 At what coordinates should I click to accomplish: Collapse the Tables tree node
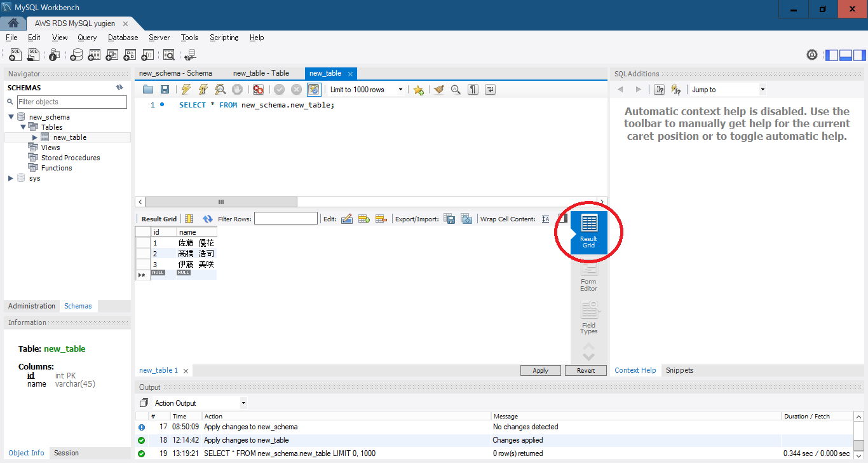coord(23,127)
